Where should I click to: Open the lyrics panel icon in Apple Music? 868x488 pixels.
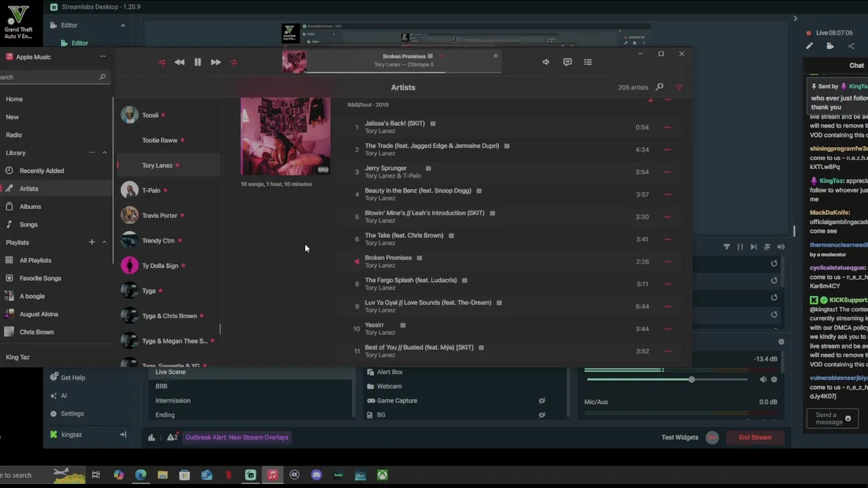(x=568, y=62)
